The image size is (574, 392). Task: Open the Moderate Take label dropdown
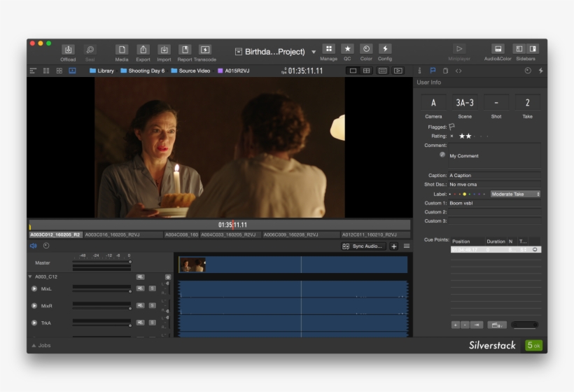515,194
